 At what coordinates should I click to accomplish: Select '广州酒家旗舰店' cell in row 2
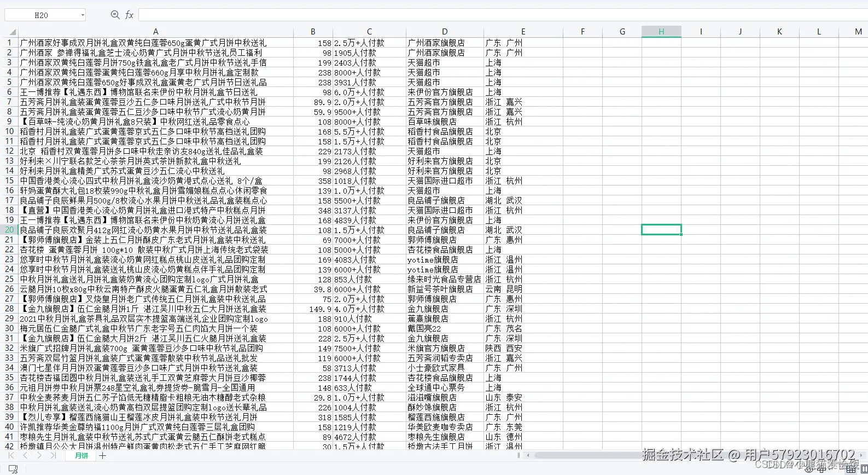[445, 53]
